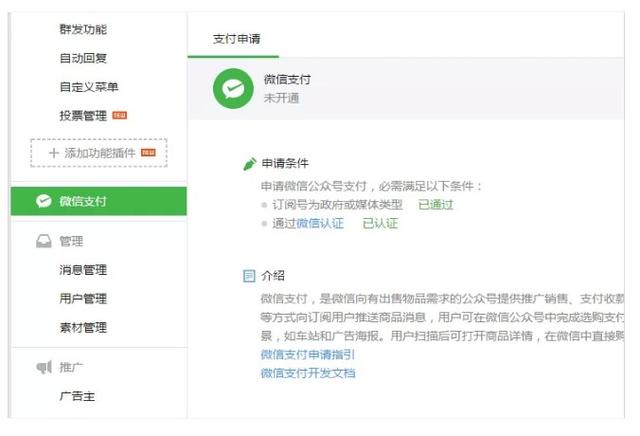Open 用户管理 under 管理
This screenshot has height=436, width=640.
coord(83,298)
